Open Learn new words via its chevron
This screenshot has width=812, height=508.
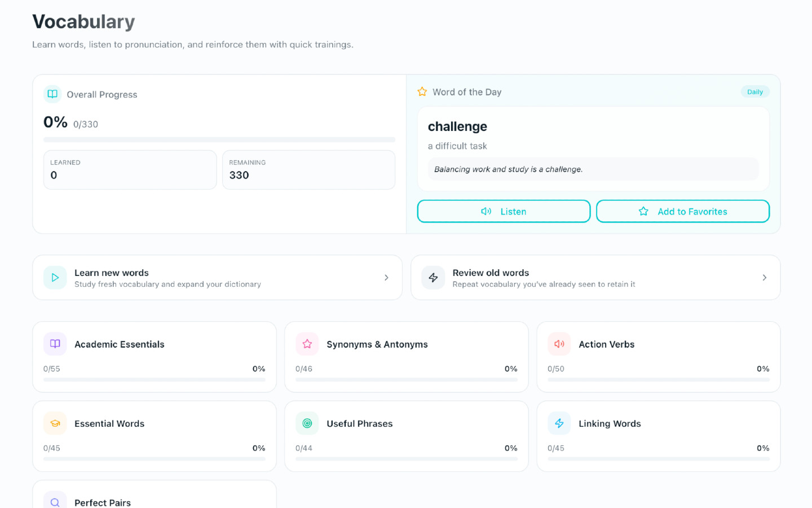pos(386,277)
